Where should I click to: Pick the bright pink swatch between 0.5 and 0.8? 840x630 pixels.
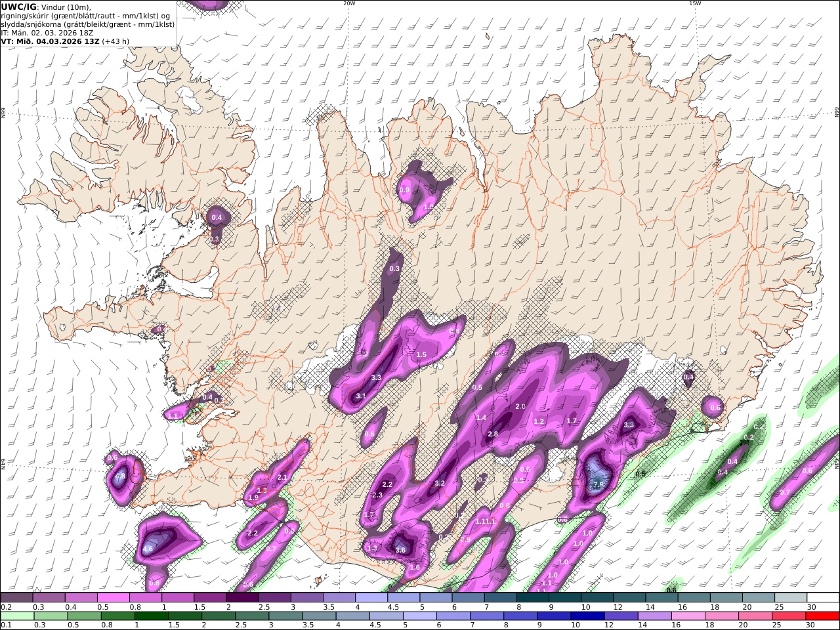pos(114,598)
